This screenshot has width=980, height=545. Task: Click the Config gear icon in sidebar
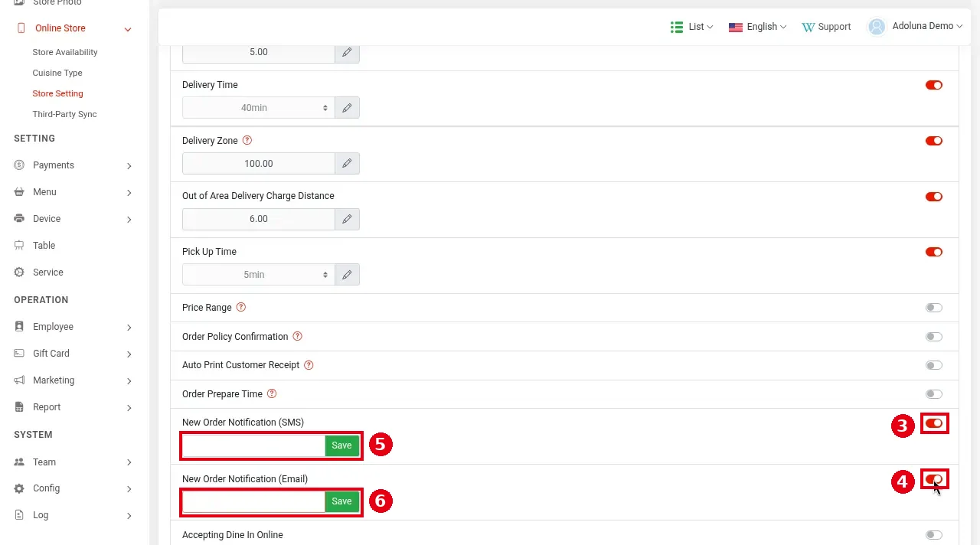(19, 488)
